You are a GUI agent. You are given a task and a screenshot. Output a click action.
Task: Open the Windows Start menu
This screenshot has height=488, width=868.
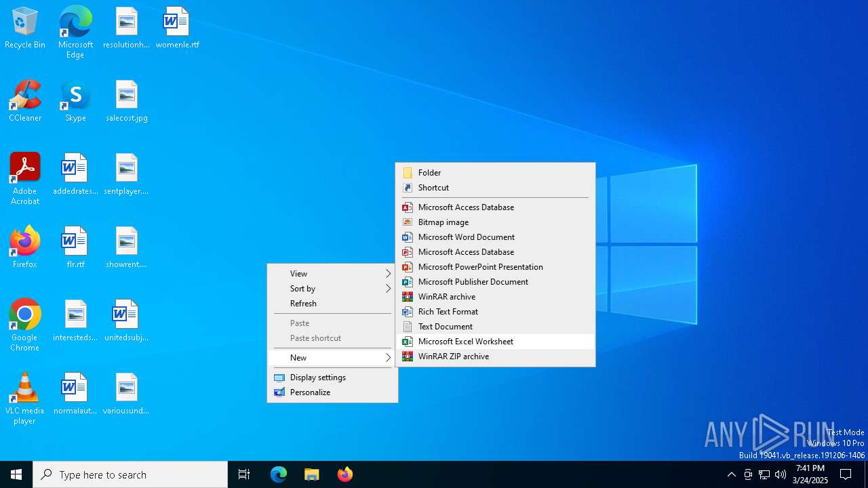coord(16,474)
